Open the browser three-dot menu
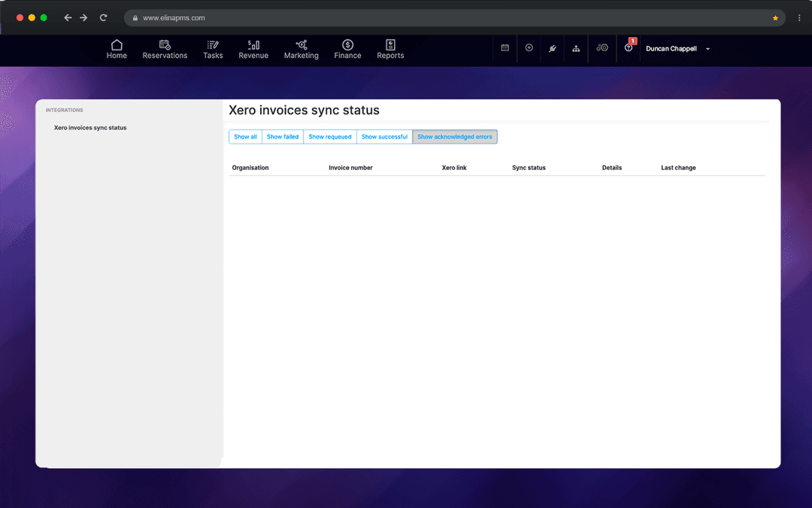This screenshot has height=508, width=812. point(799,17)
